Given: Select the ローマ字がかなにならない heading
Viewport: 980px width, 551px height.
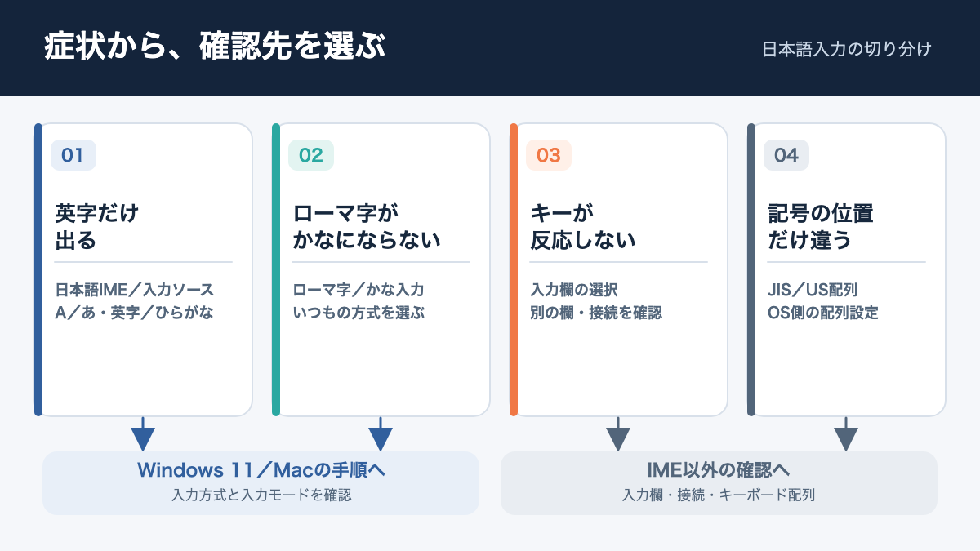Looking at the screenshot, I should coord(367,227).
